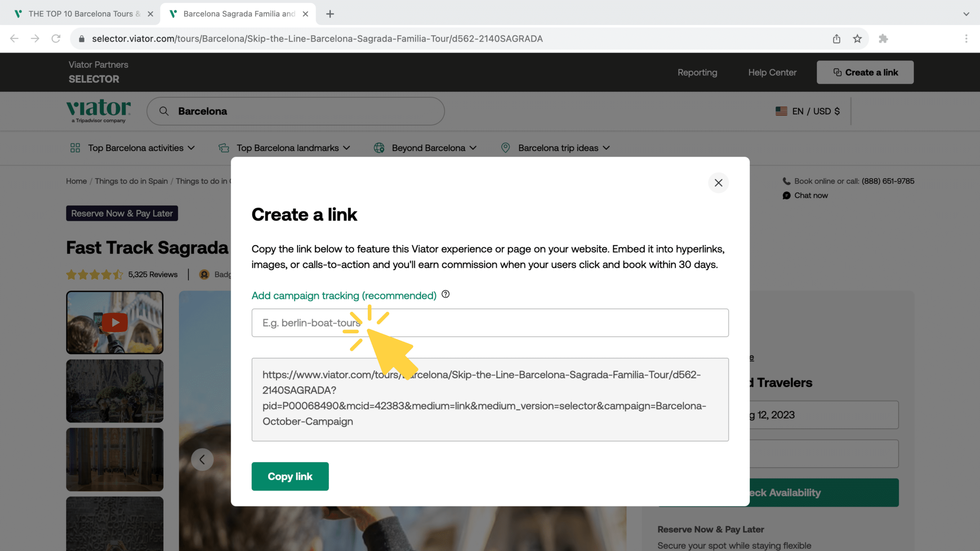The image size is (980, 551).
Task: Click the Beyond Barcelona globe icon
Action: 379,148
